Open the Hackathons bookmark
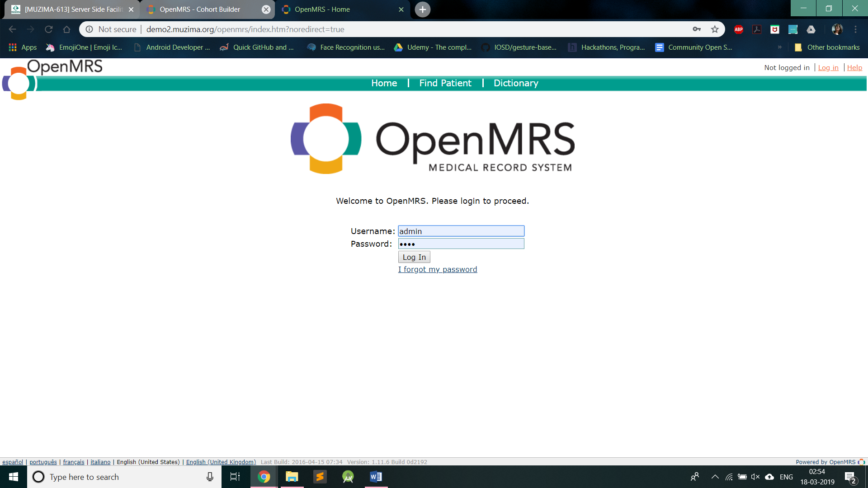Viewport: 868px width, 488px height. click(x=606, y=47)
